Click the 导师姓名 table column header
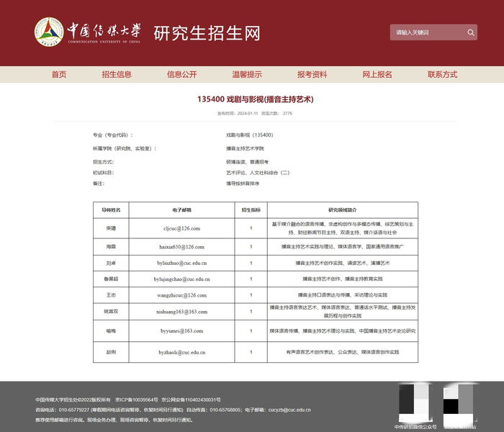504x432 pixels. [x=111, y=210]
